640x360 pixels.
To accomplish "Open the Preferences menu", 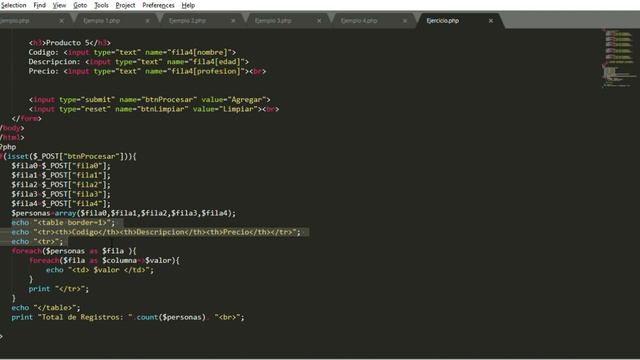I will (x=158, y=5).
